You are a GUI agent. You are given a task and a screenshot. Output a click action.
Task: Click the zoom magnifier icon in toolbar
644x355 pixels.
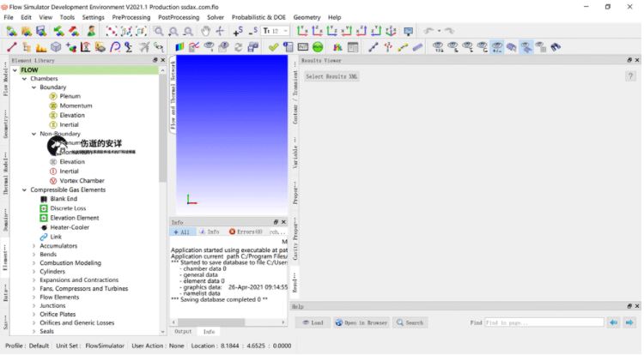coord(159,31)
